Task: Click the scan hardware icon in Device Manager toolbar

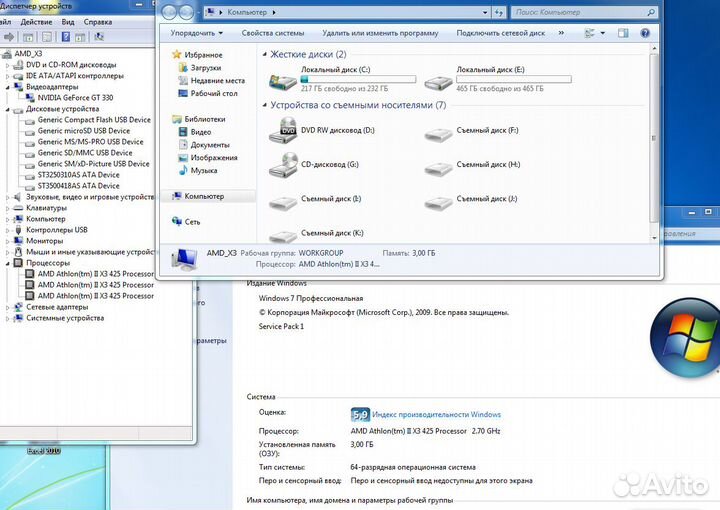Action: [99, 37]
